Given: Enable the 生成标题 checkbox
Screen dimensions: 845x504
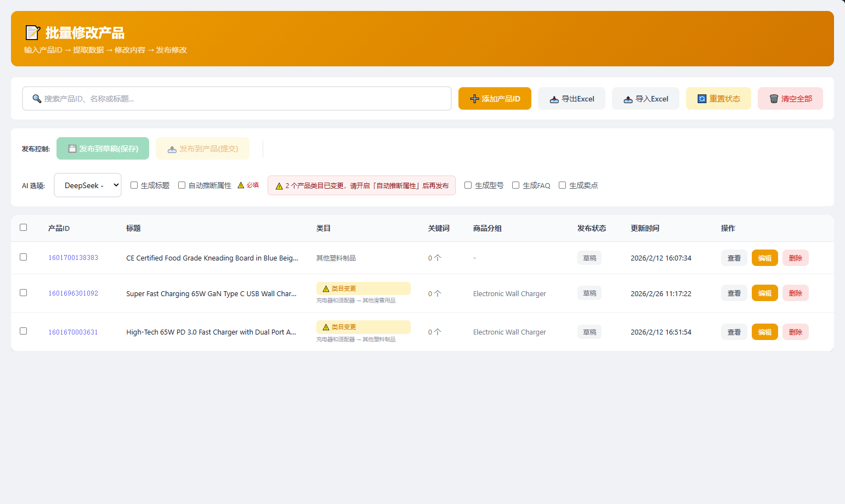Looking at the screenshot, I should tap(134, 185).
